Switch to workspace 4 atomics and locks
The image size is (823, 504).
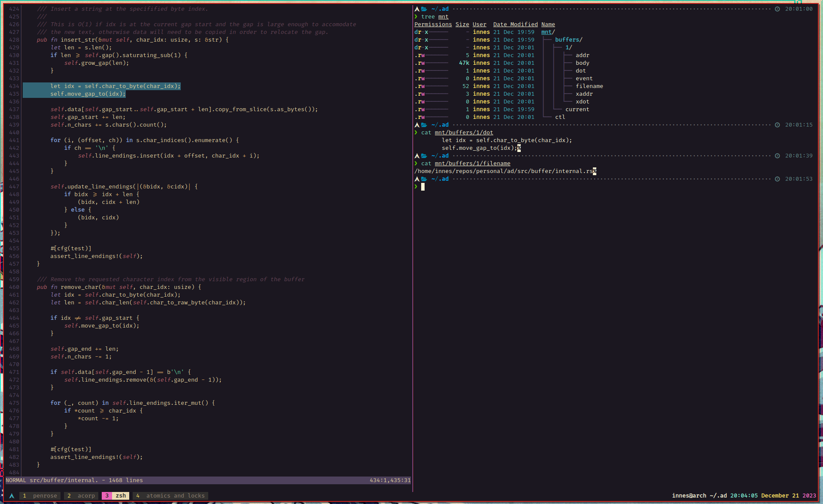point(170,495)
